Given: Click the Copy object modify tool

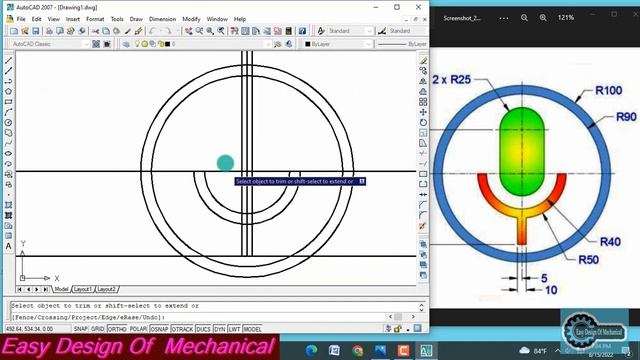Looking at the screenshot, I should [423, 71].
